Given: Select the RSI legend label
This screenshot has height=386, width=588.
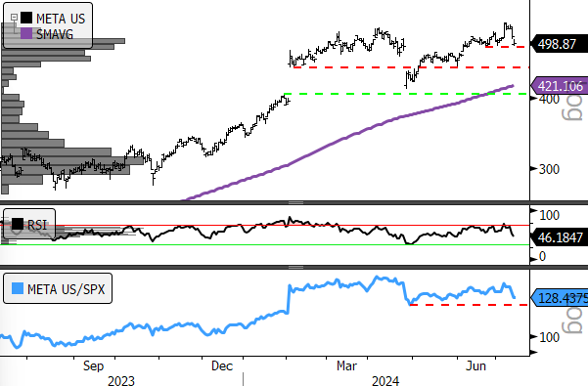Looking at the screenshot, I should coord(37,225).
